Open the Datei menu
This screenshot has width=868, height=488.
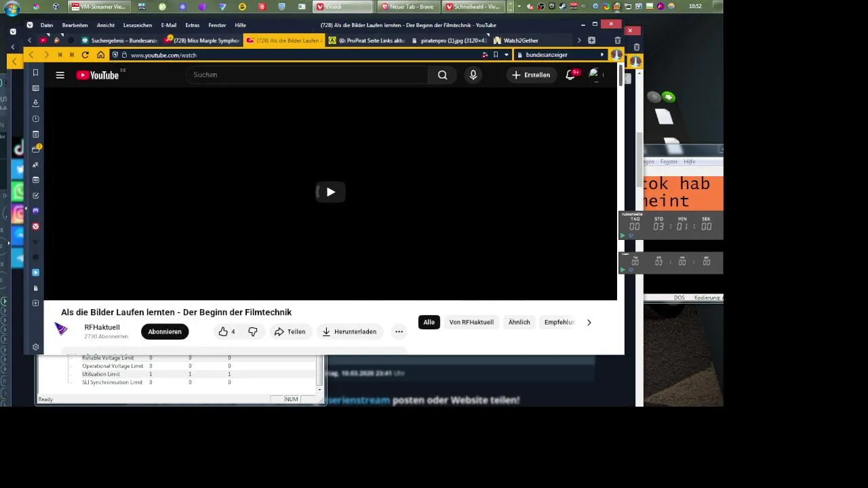tap(47, 25)
